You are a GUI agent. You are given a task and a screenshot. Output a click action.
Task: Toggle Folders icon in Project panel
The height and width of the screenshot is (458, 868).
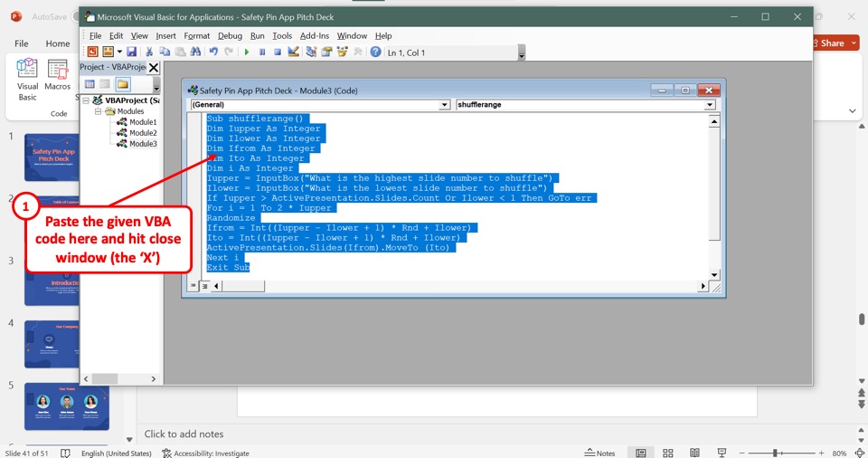tap(123, 84)
